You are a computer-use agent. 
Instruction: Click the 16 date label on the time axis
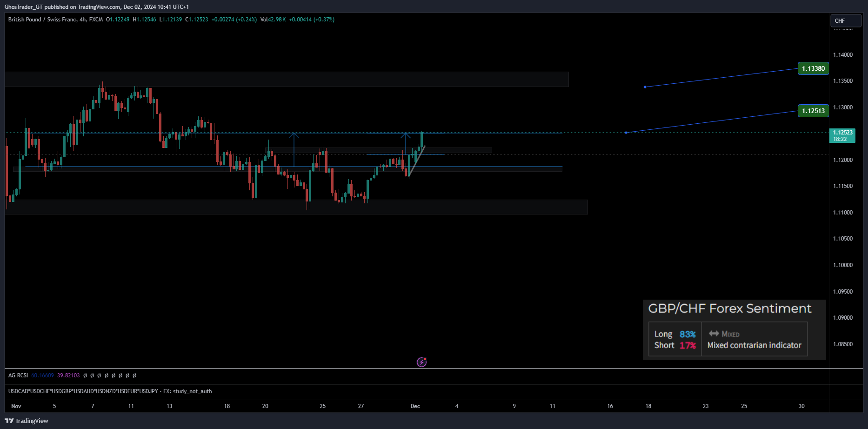point(610,406)
